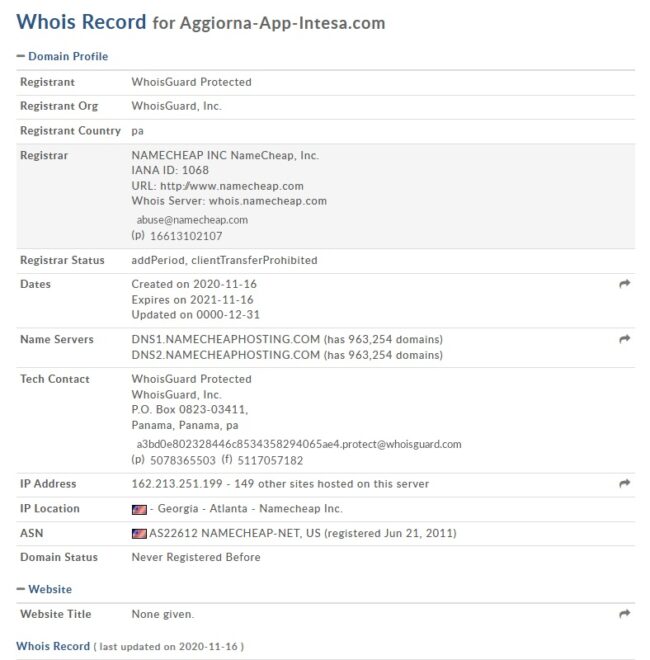Click the Tech Contact row label
650x660 pixels.
pos(55,379)
